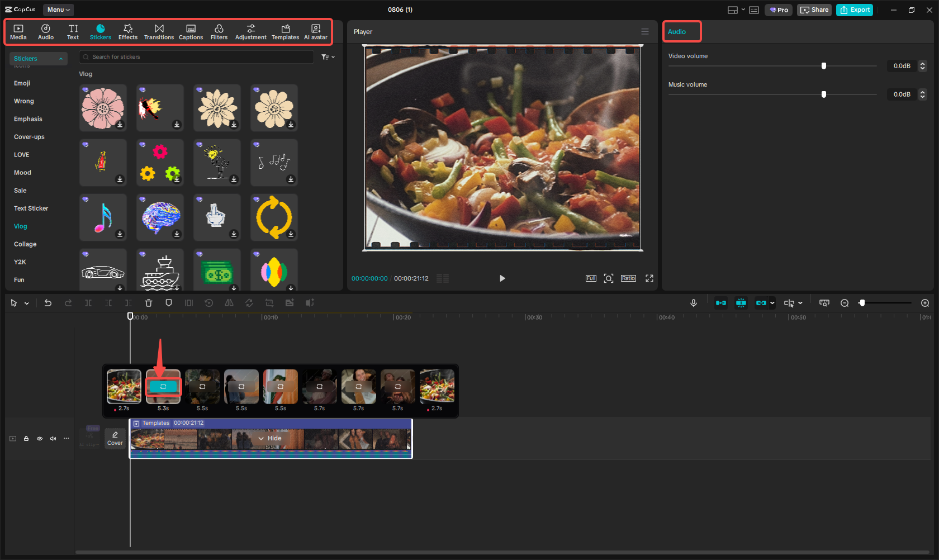The image size is (939, 560).
Task: Mute the timeline track with the speaker toggle
Action: point(53,439)
